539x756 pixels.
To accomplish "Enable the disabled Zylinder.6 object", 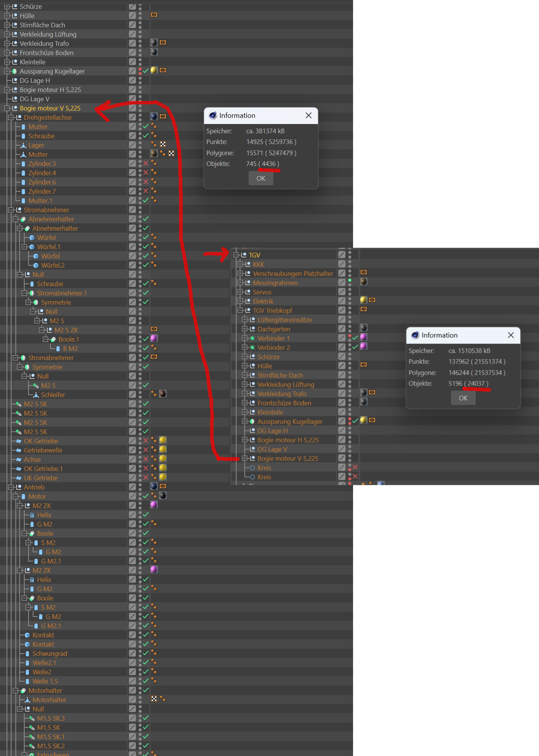I will pos(146,182).
